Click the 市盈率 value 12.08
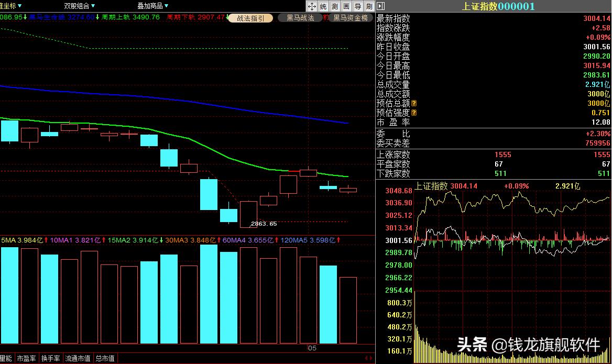This screenshot has height=364, width=612. coord(600,122)
